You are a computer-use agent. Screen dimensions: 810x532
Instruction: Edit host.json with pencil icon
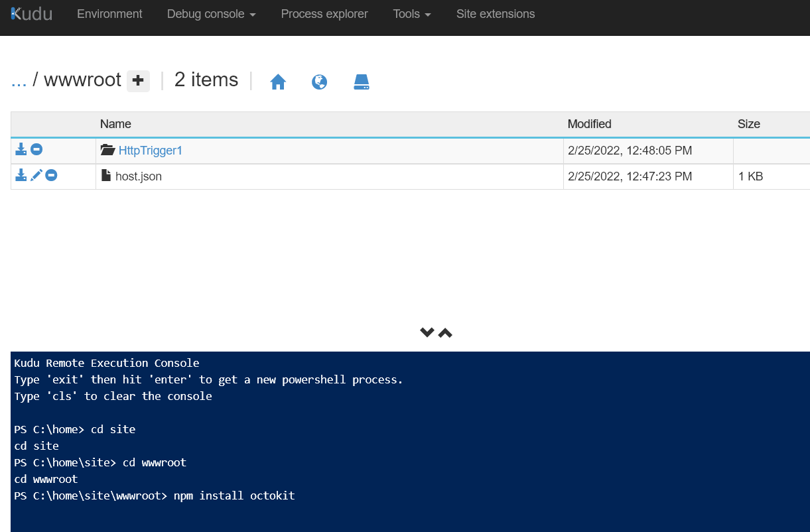36,175
